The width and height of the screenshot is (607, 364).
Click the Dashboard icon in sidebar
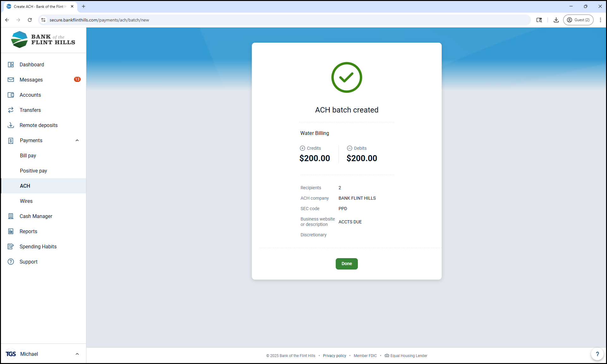coord(11,64)
